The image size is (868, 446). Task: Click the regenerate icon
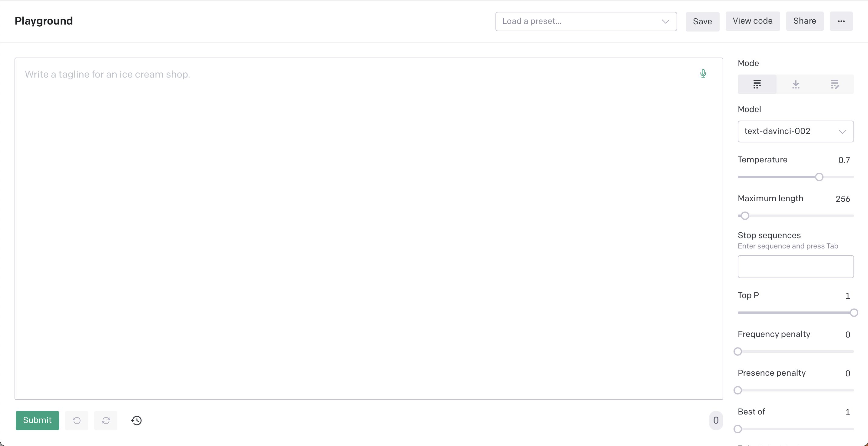tap(106, 420)
